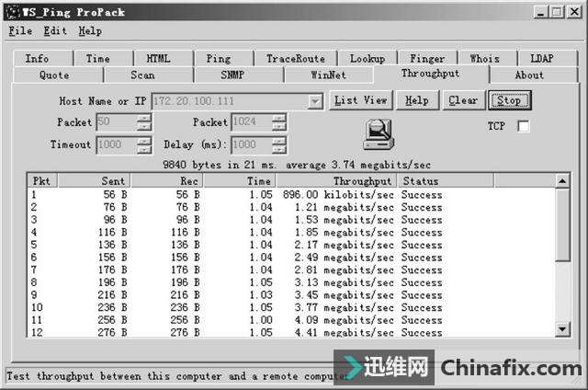
Task: Click the Packet count 50 spinner arrows
Action: pos(144,122)
